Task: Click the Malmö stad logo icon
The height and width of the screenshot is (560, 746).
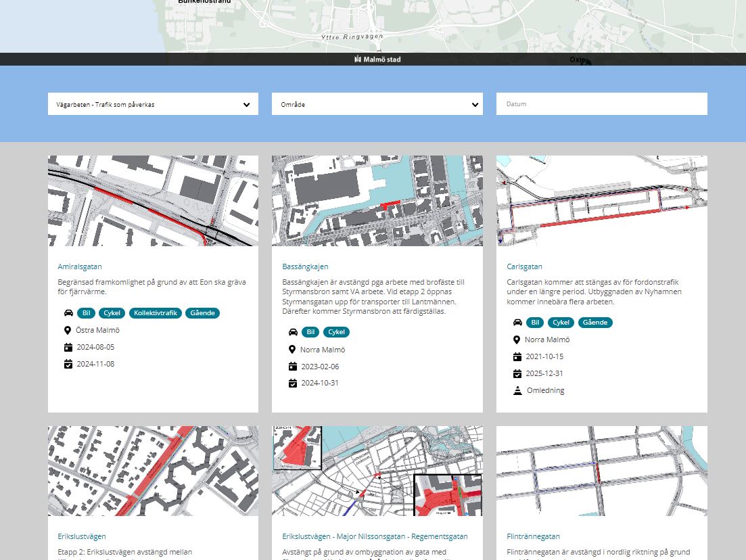Action: coord(358,60)
